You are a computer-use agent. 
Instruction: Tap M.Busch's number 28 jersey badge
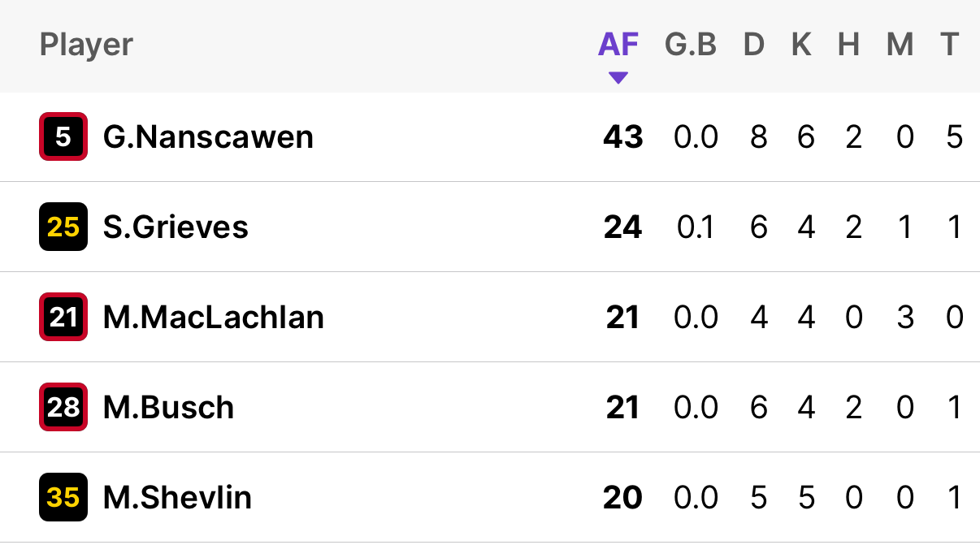pos(63,407)
